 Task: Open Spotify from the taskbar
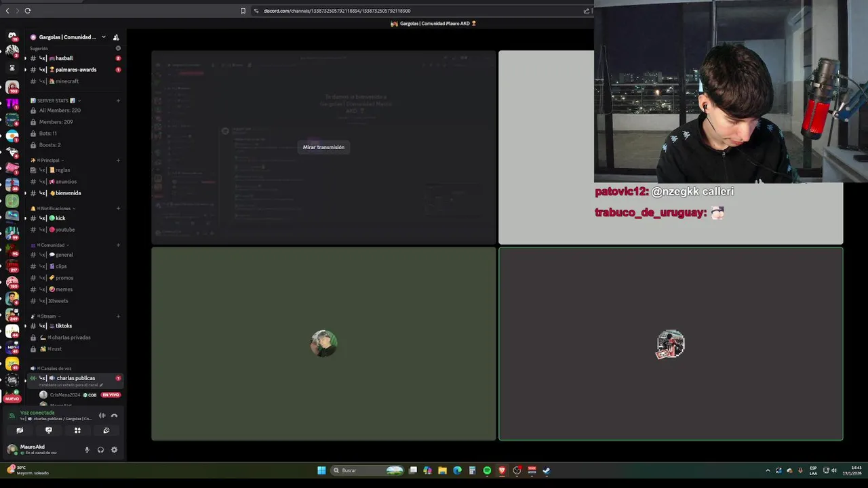pos(487,470)
